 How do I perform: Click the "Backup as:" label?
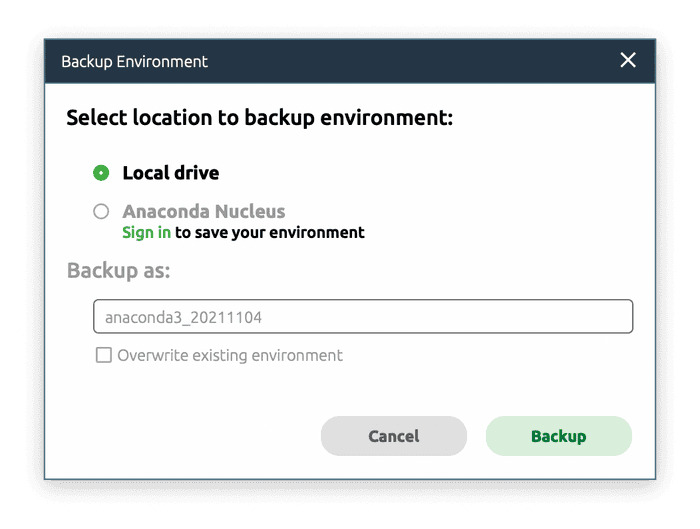pos(119,271)
